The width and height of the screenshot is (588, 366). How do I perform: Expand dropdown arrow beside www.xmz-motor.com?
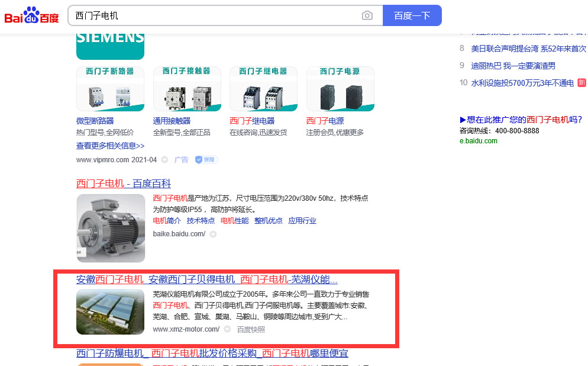tap(227, 329)
